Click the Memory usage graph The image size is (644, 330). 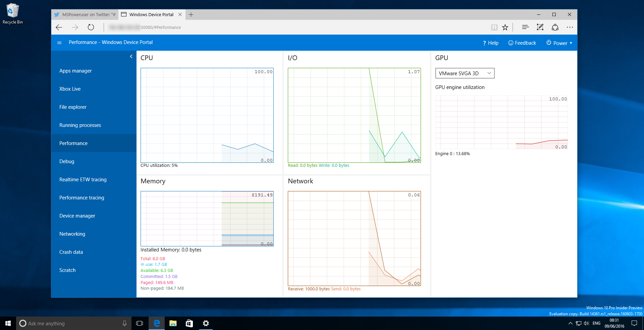click(207, 219)
